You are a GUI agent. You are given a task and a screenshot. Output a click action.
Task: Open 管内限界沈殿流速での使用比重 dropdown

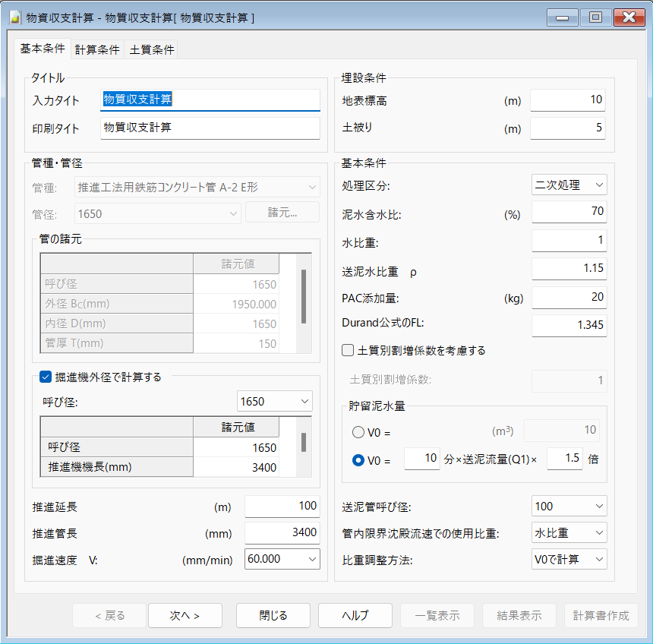[x=569, y=532]
